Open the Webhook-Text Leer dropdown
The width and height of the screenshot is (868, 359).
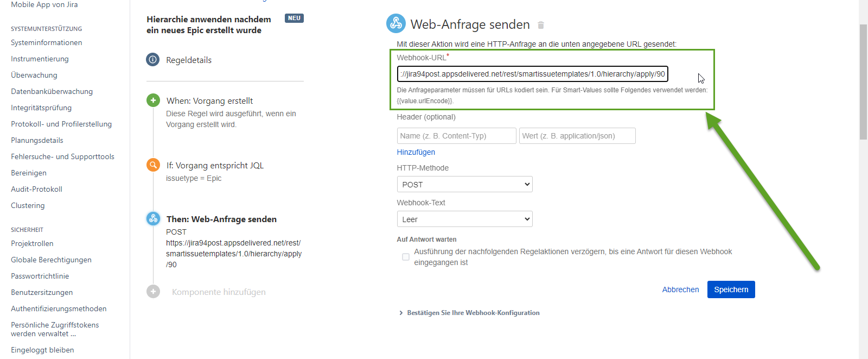464,219
